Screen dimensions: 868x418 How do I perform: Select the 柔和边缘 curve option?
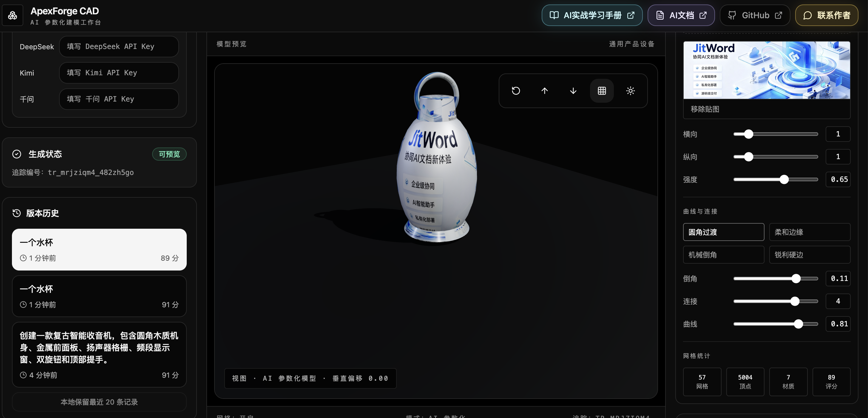pos(810,232)
